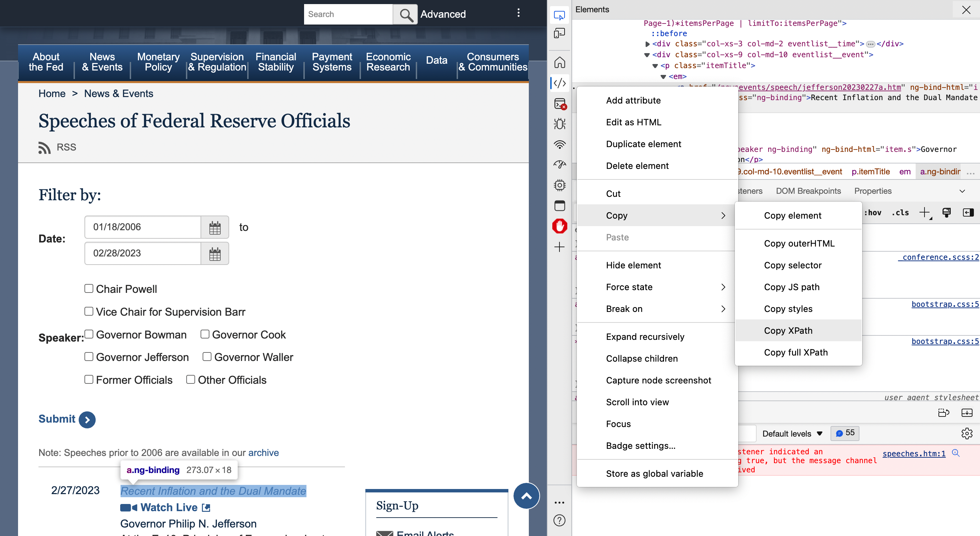This screenshot has width=980, height=536.
Task: Click the Performance panel icon in DevTools
Action: (x=559, y=166)
